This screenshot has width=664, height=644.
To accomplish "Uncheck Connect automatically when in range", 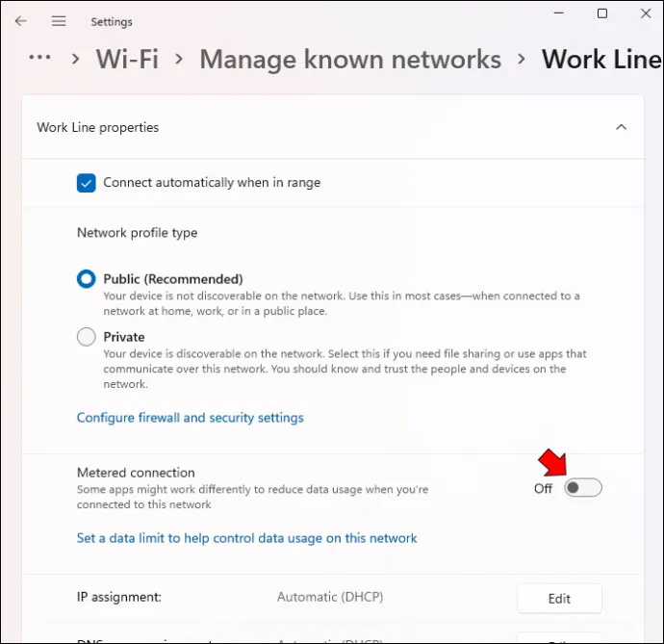I will 86,183.
